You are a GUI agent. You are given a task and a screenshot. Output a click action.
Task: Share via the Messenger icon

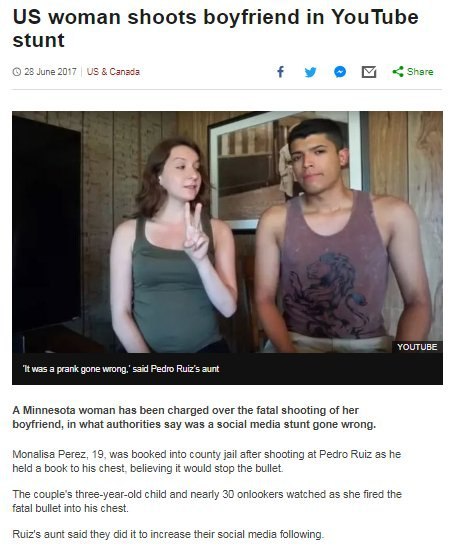340,72
